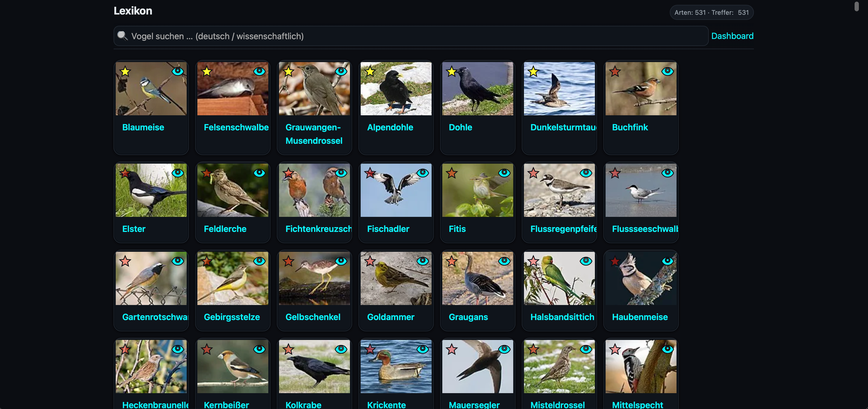The image size is (868, 409).
Task: Open the Dohle species name link
Action: (x=460, y=127)
